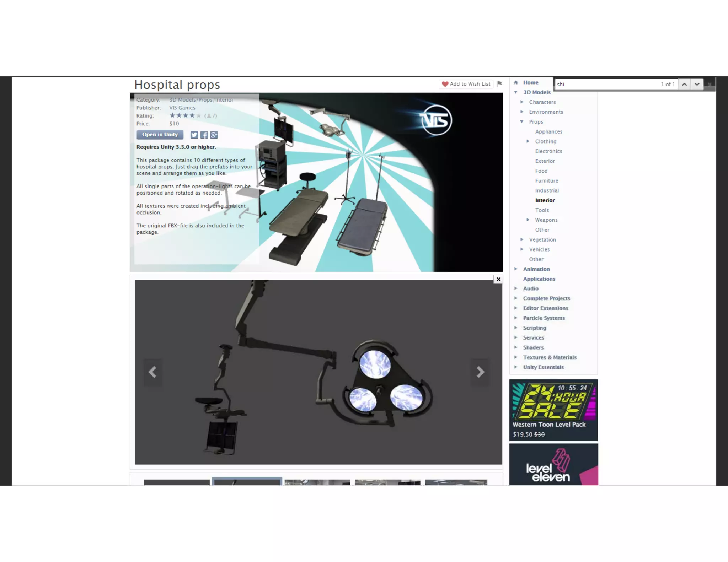Click the Open in Unity button
Image resolution: width=728 pixels, height=562 pixels.
point(160,135)
